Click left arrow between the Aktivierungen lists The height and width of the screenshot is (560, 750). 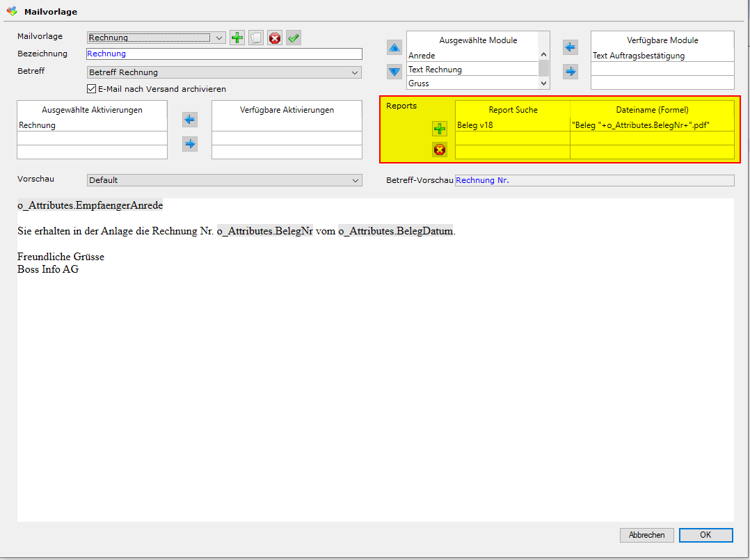tap(190, 120)
